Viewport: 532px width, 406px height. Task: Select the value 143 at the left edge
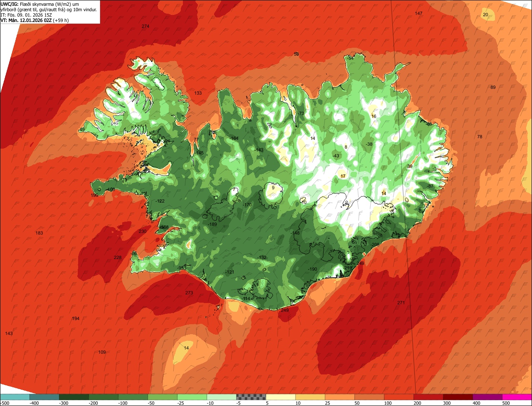[9, 333]
